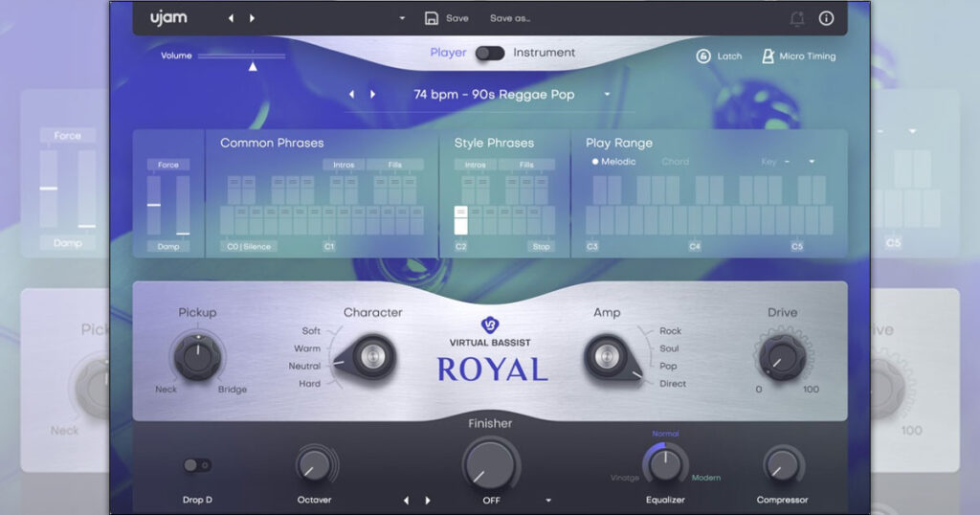Go to next preset in top bar
Screen dimensions: 980x515
click(x=252, y=19)
